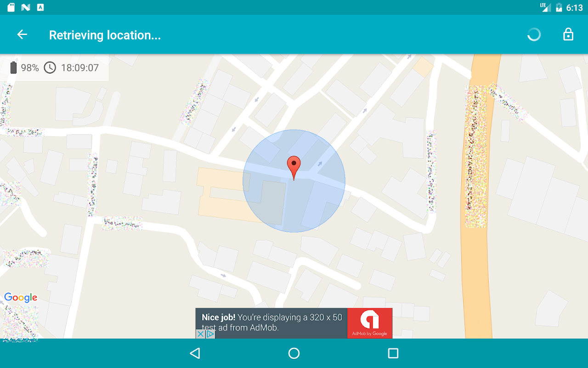This screenshot has width=588, height=368.
Task: Tap the LTE signal status icon
Action: (x=545, y=7)
